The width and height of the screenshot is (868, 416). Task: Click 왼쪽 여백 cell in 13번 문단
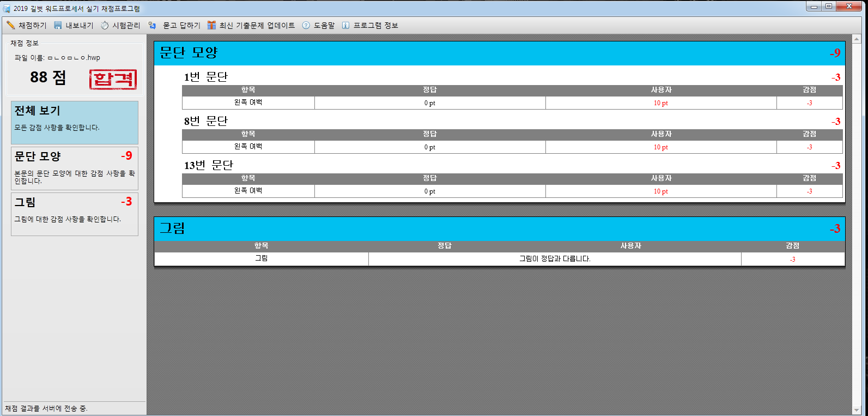pyautogui.click(x=248, y=191)
